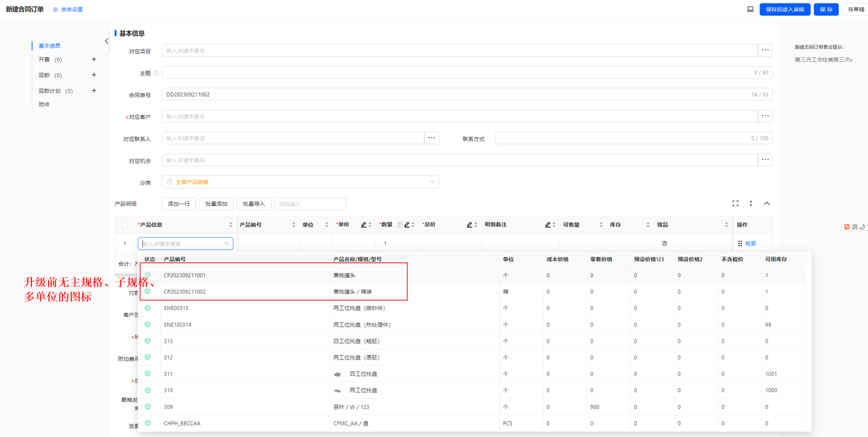Open 对应联系人 ellipsis lookup button
868x437 pixels.
point(432,138)
